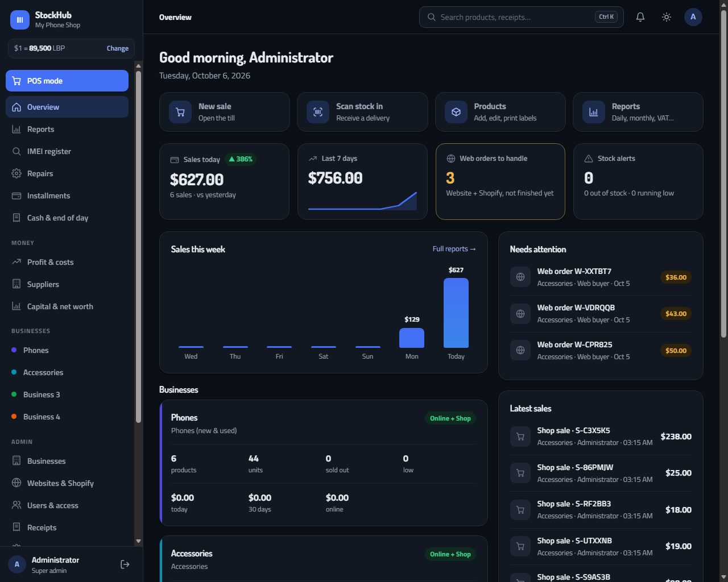Click globe icon for Web order W-VDRQQB
This screenshot has height=582, width=728.
point(520,314)
